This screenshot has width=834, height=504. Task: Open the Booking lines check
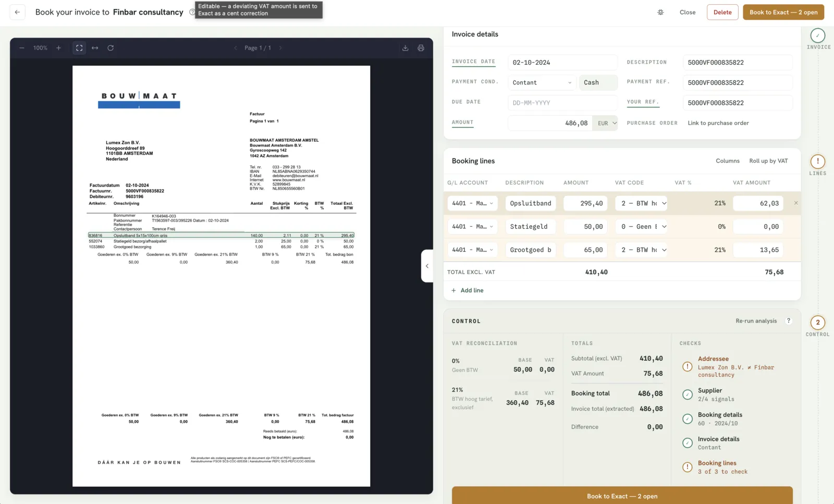735,467
